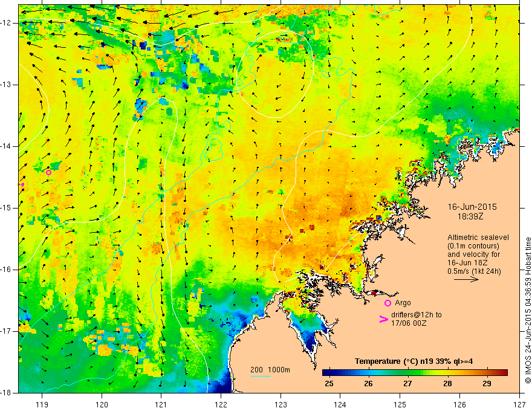Click longitude label 121 on the axis
532x411 pixels.
pyautogui.click(x=161, y=404)
